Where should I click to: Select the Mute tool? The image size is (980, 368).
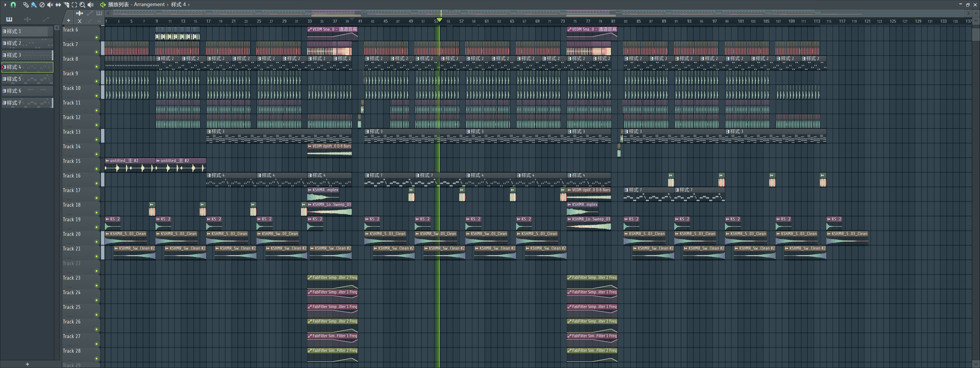tap(50, 5)
